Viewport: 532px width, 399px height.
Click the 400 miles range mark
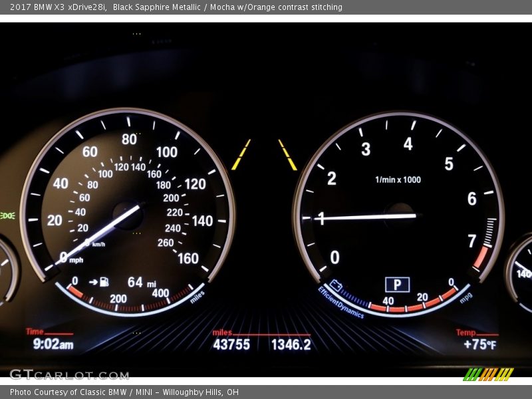click(160, 293)
